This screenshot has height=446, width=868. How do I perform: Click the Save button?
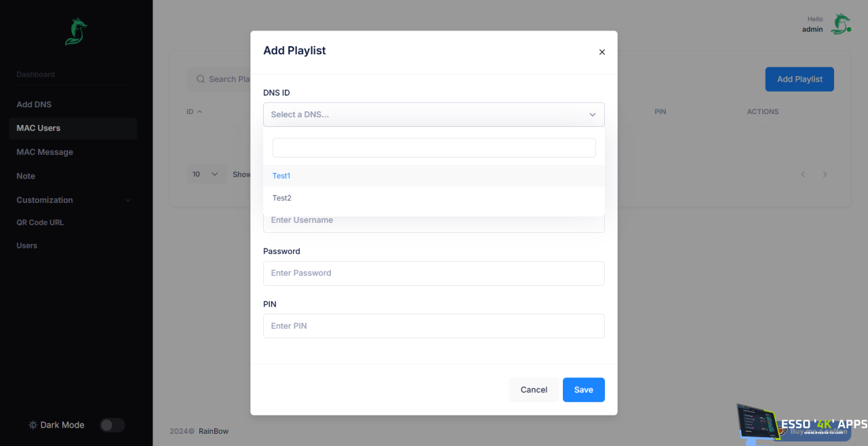[583, 390]
